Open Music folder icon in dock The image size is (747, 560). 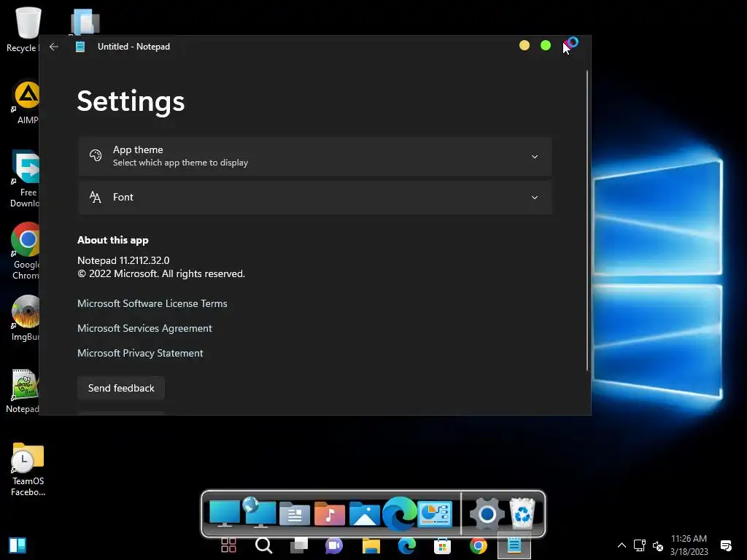tap(329, 513)
